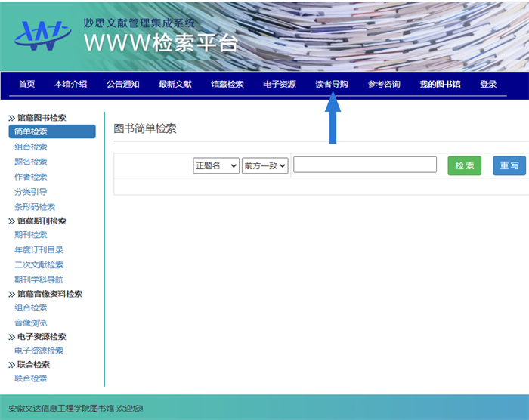The height and width of the screenshot is (420, 529).
Task: Go to 首页 in the navigation bar
Action: point(26,84)
